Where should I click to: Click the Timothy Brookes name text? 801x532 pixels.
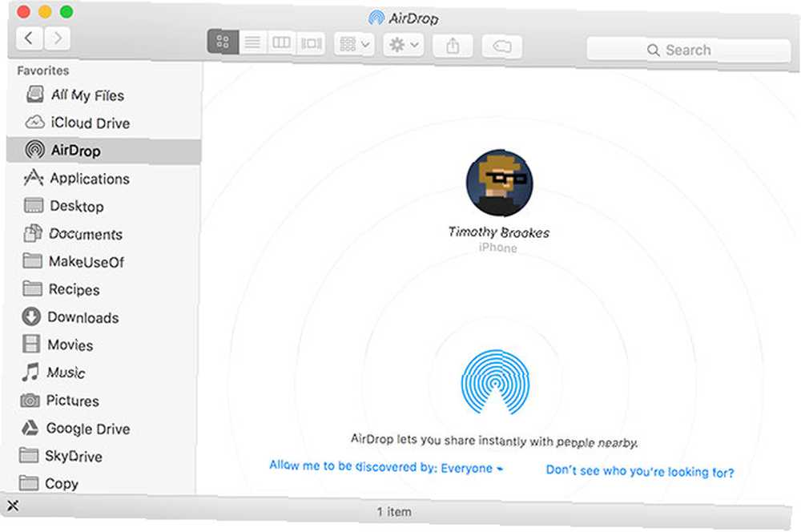[499, 232]
